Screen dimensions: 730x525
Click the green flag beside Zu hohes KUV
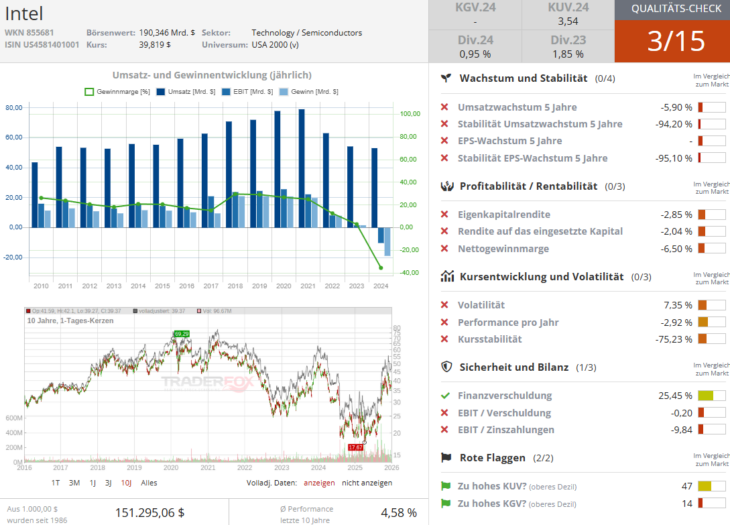445,486
